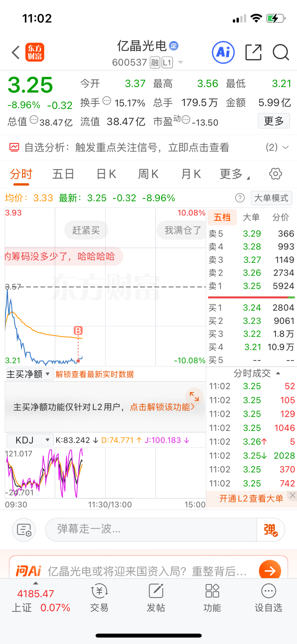
Task: Tap the question mark help icon
Action: (x=240, y=198)
